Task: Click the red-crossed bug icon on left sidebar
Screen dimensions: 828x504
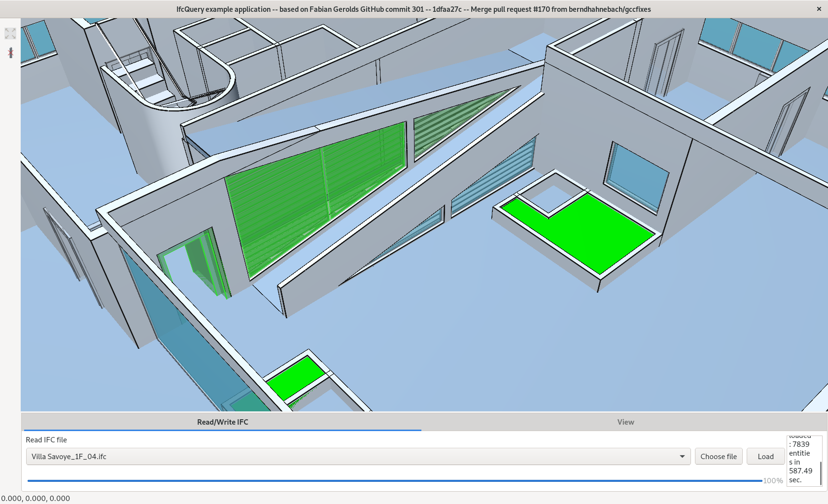Action: coord(10,52)
